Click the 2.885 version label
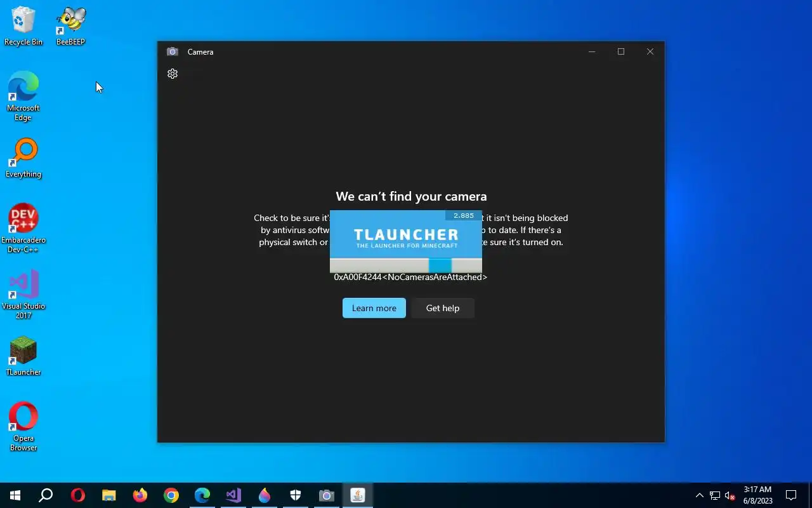This screenshot has width=812, height=508. tap(463, 216)
